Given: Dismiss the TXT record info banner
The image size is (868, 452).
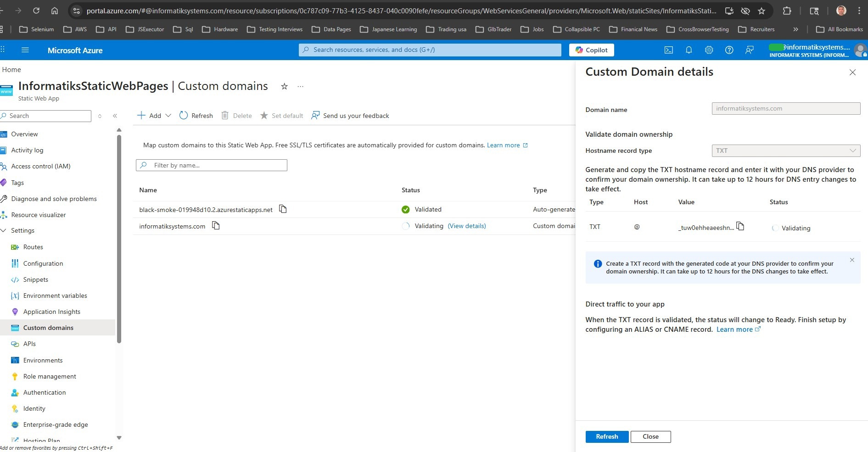Looking at the screenshot, I should (852, 260).
